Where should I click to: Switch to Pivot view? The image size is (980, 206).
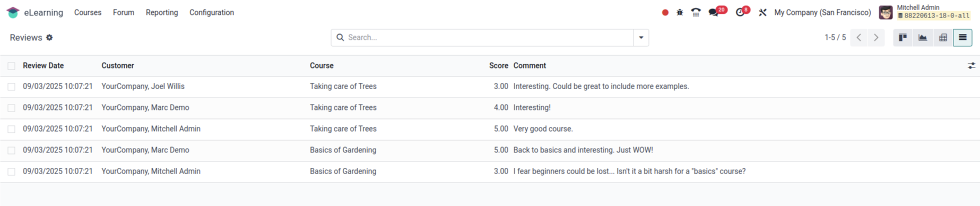(x=943, y=38)
